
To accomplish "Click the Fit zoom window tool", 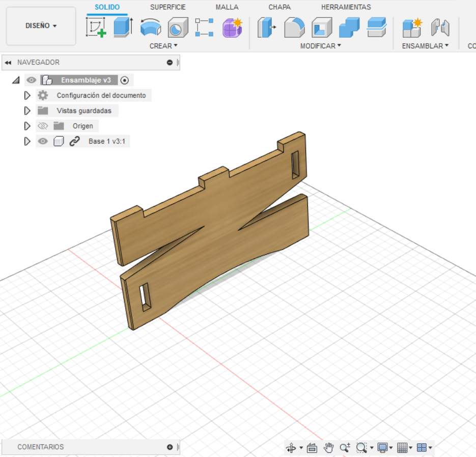I will (361, 448).
